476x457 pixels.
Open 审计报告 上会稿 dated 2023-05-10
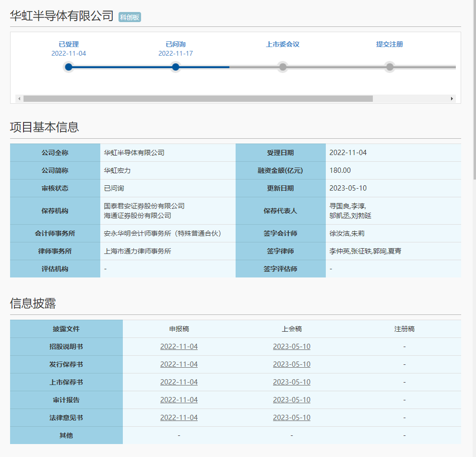tap(291, 400)
